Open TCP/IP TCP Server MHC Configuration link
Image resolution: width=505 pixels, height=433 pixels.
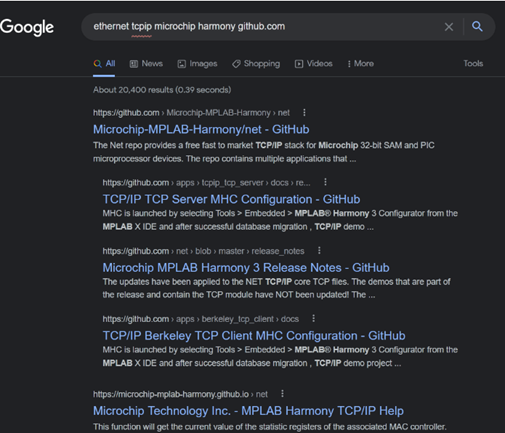(x=231, y=199)
